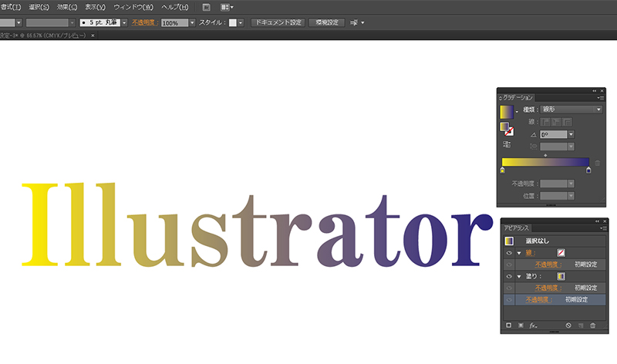Screen dimensions: 617x364
Task: Click the 不透明度 link under the 線 row
Action: [548, 265]
